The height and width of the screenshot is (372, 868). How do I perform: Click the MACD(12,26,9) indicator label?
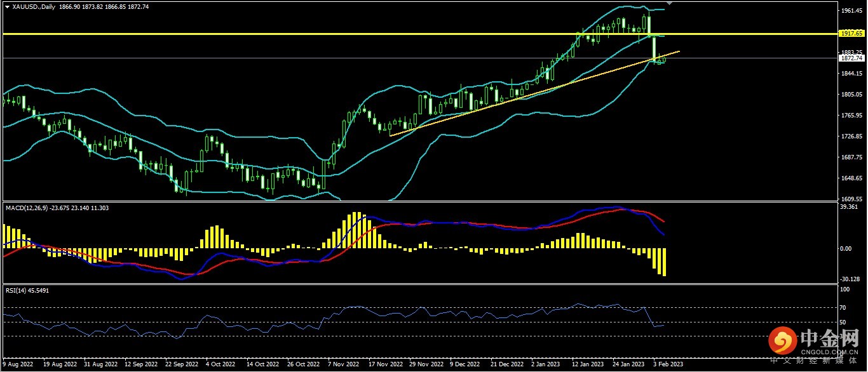pos(25,208)
